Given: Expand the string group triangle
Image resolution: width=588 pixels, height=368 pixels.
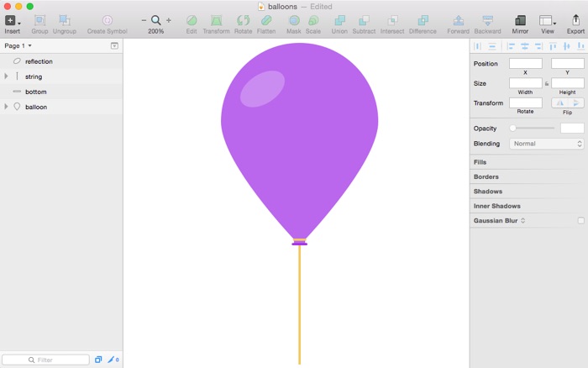Looking at the screenshot, I should 6,76.
